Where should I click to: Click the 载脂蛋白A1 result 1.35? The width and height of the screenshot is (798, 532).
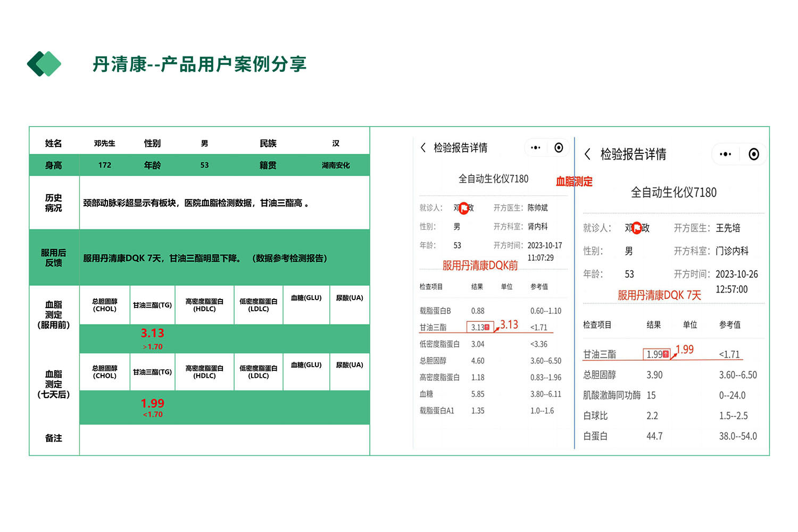(478, 411)
